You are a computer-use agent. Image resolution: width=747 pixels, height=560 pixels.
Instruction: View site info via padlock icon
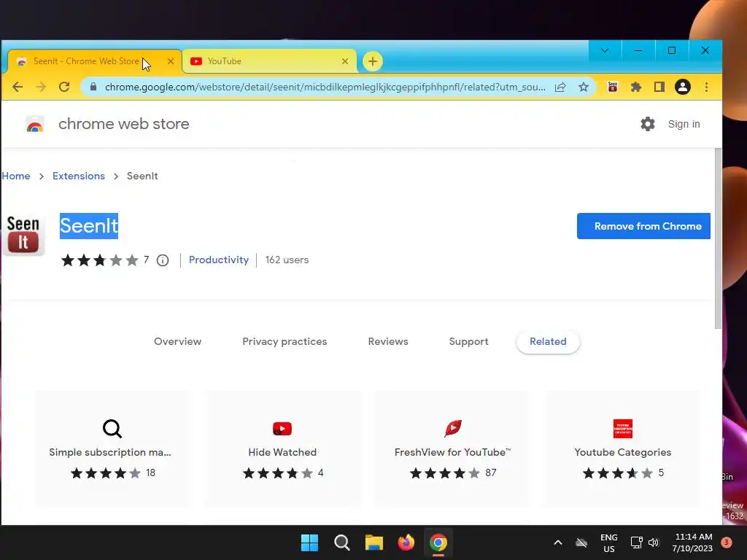pos(93,87)
